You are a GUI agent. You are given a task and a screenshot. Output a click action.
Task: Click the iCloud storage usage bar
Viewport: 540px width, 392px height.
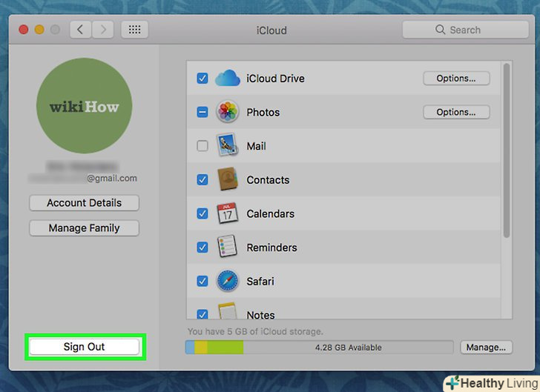pos(319,347)
